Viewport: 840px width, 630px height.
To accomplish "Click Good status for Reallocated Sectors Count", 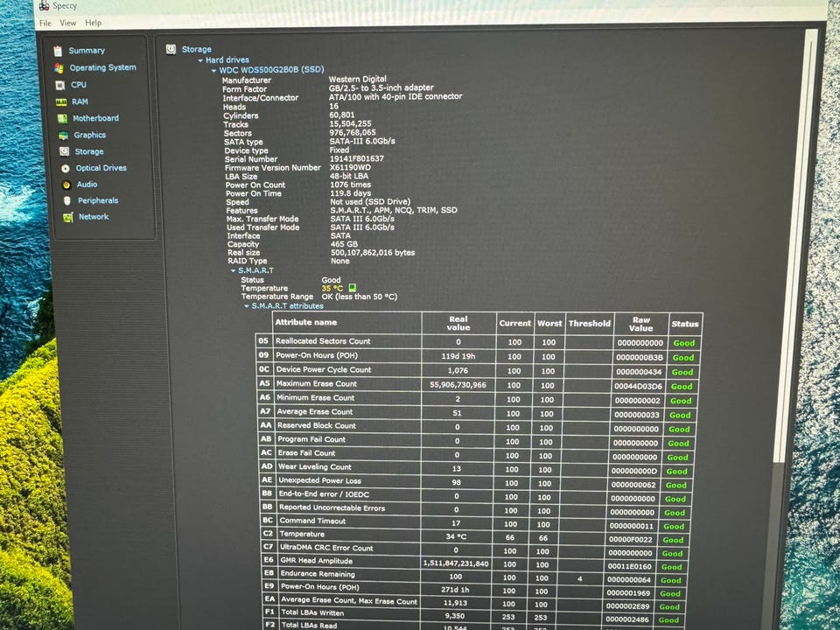I will point(684,343).
